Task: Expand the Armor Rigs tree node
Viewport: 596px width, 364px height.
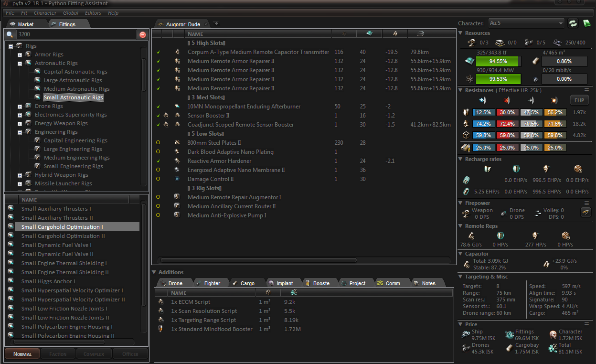Action: 20,54
